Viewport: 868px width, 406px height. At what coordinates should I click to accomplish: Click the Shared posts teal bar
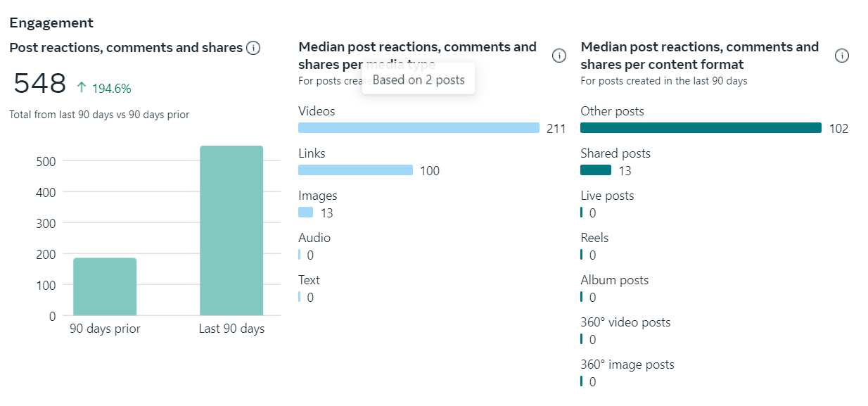click(596, 170)
